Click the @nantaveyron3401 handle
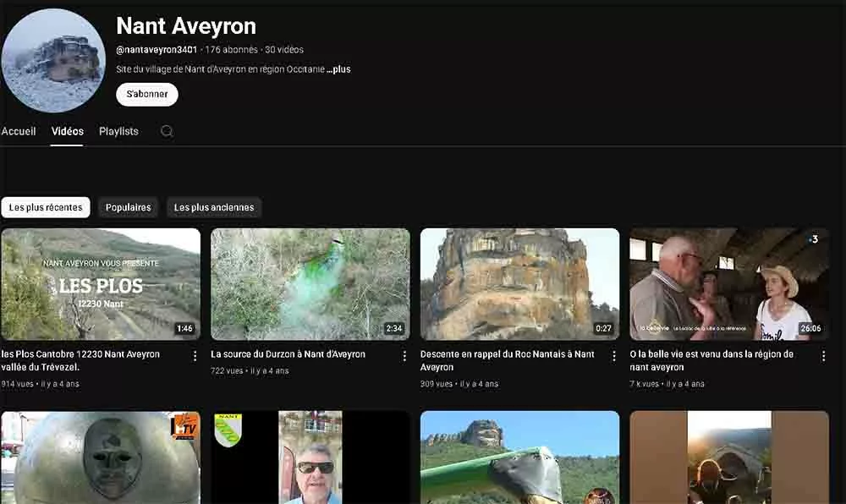Image resolution: width=846 pixels, height=504 pixels. [157, 50]
